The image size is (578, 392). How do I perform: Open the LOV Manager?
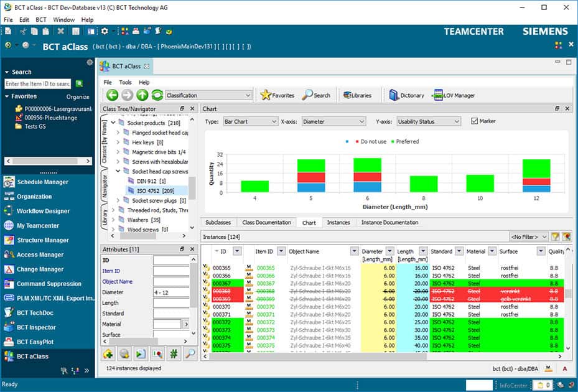click(454, 95)
